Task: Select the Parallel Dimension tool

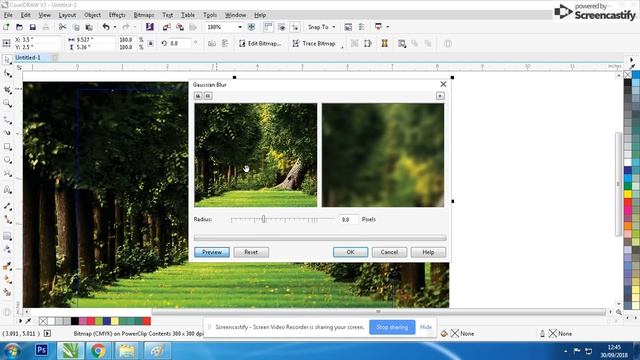Action: pos(7,206)
